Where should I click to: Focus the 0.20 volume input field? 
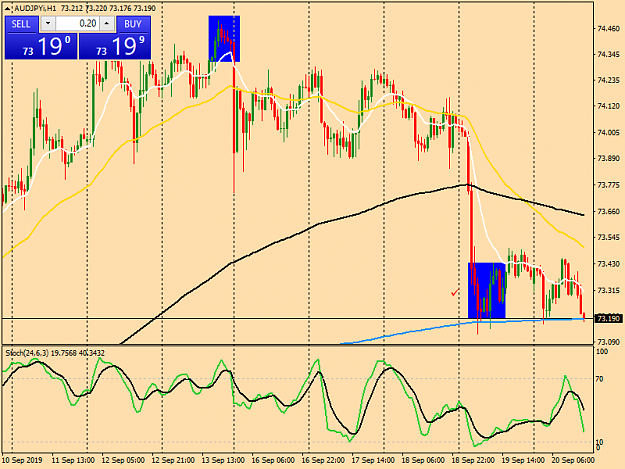tap(77, 24)
